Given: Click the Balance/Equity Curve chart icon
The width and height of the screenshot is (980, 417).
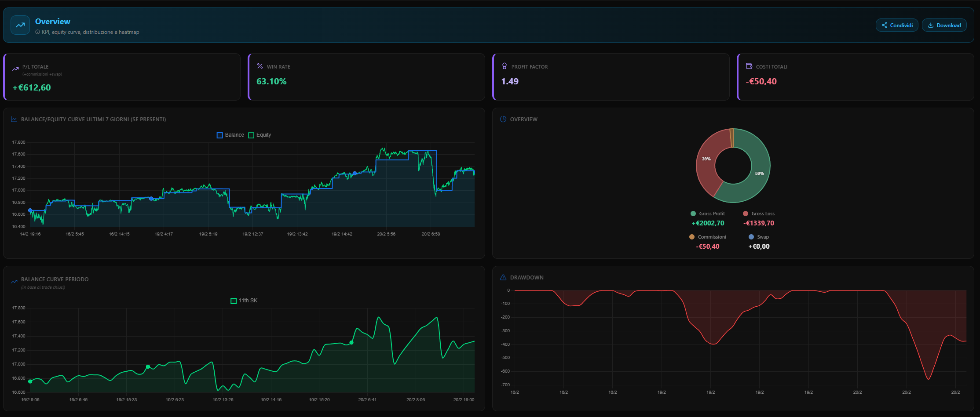Looking at the screenshot, I should 14,119.
